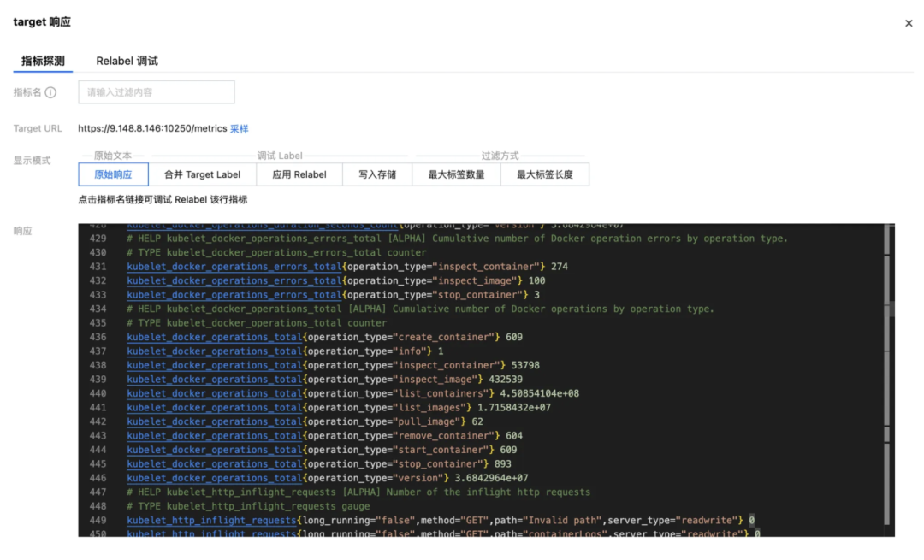Screen dimensions: 924x560
Task: Open operations_total link for list_images
Action: pos(215,408)
